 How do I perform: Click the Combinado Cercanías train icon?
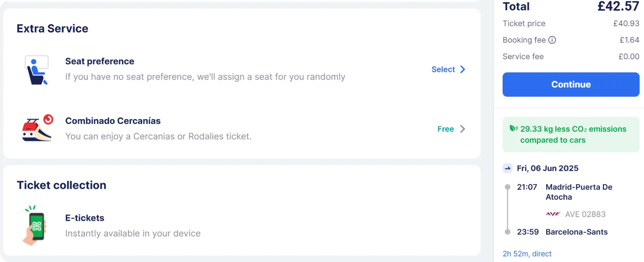tap(37, 128)
